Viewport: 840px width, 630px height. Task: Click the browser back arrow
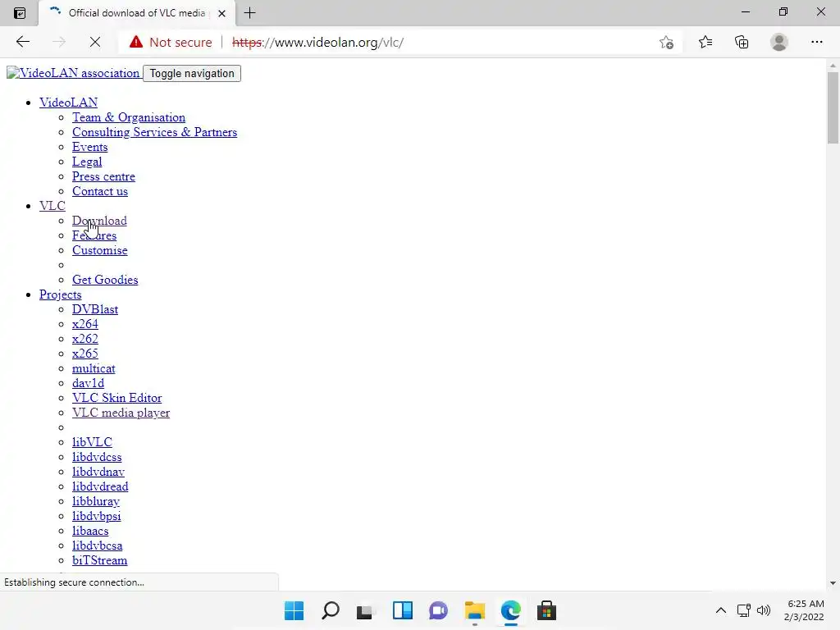(22, 42)
